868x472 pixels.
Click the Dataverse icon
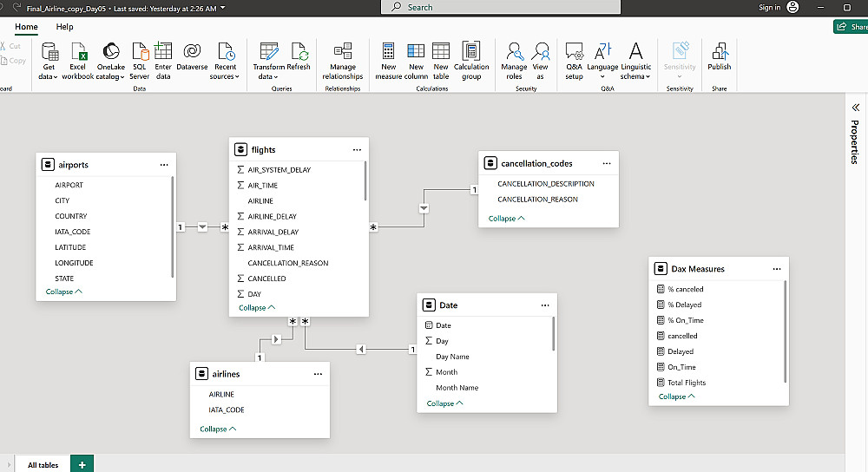pyautogui.click(x=192, y=52)
